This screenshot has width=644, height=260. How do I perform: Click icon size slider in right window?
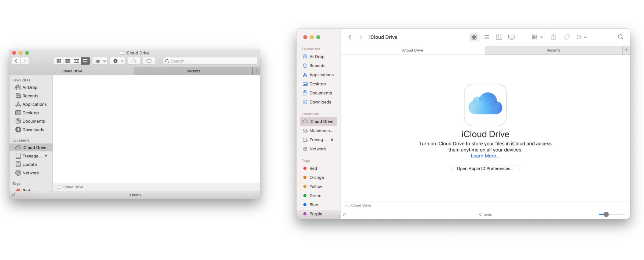click(x=612, y=214)
